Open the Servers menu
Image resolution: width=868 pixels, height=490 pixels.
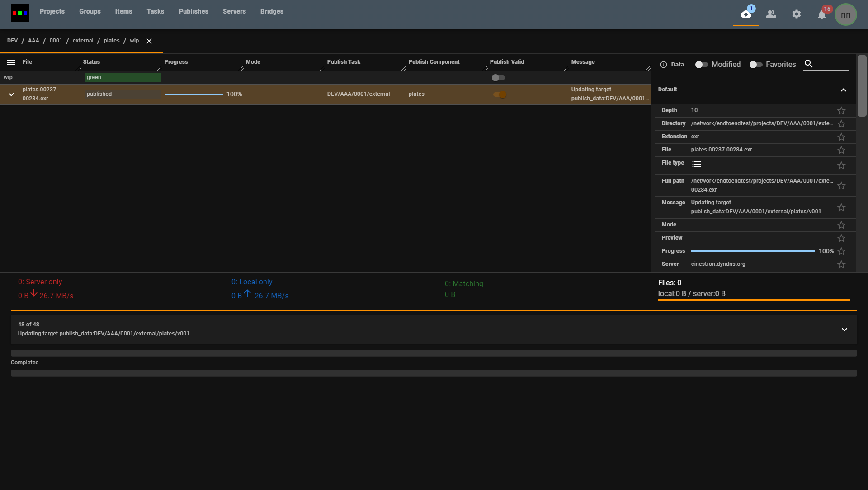234,11
